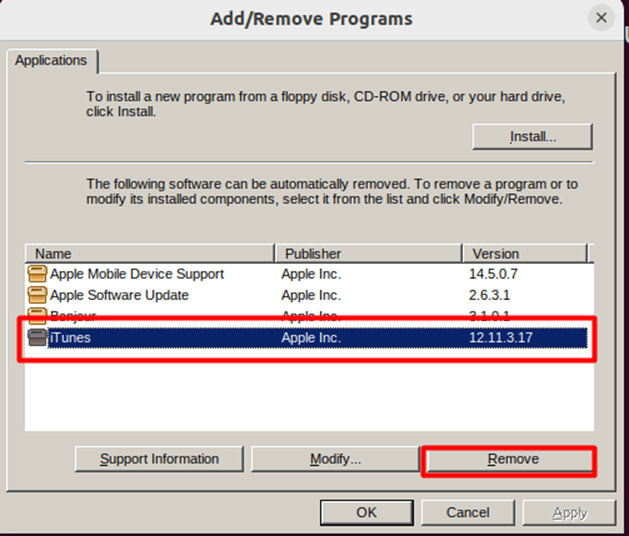Confirm with the OK button
The width and height of the screenshot is (629, 536).
pos(367,512)
